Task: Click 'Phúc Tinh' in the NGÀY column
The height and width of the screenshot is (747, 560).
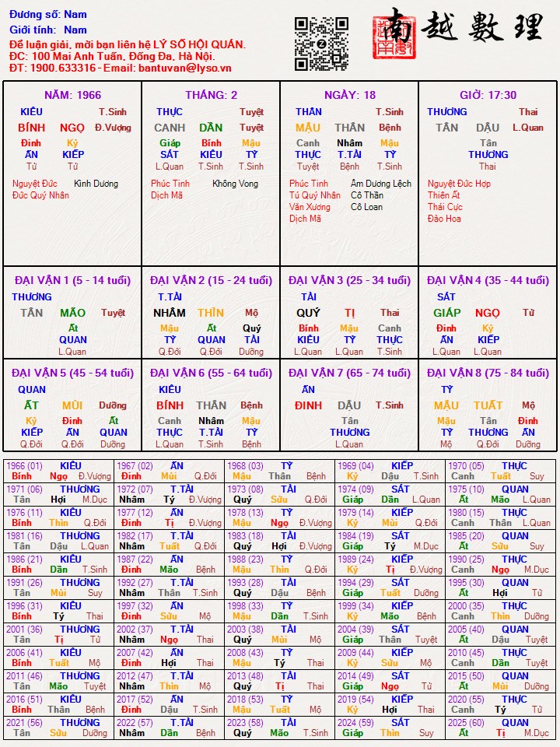Action: 309,184
